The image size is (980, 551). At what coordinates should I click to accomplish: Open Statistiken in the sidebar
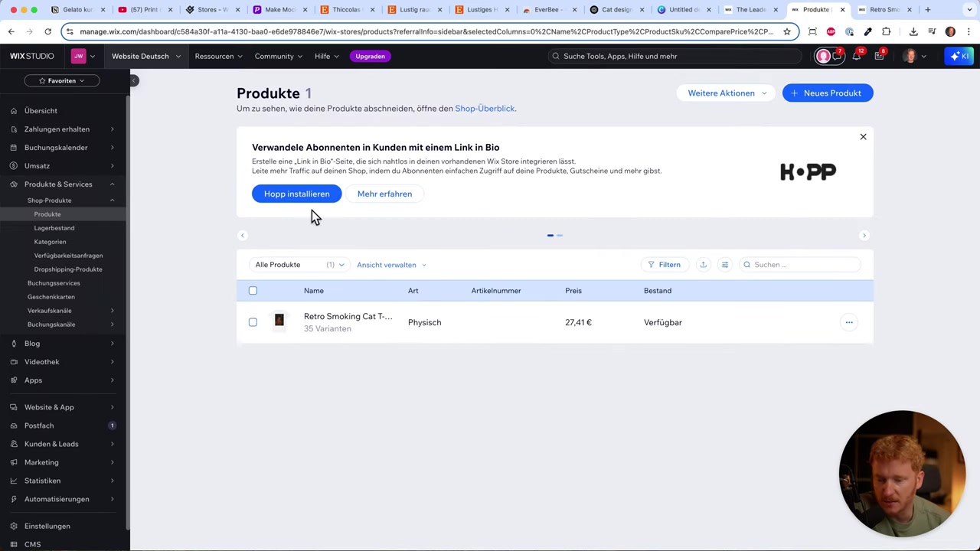(42, 481)
